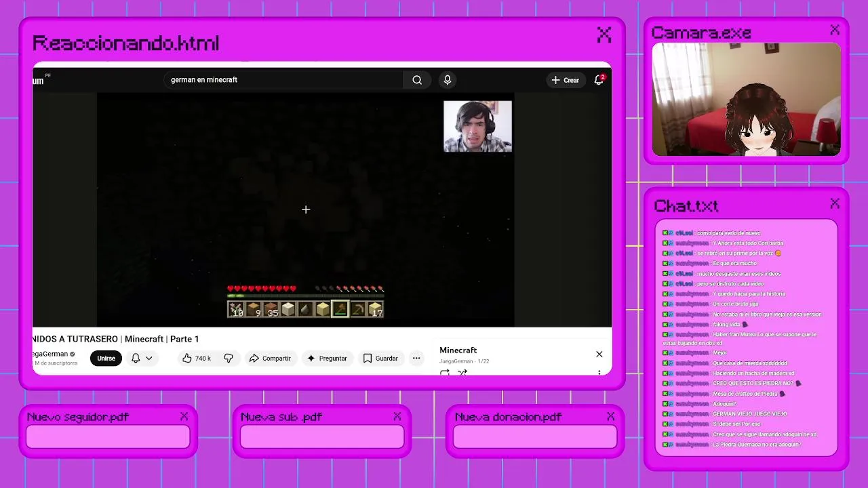Click the 'Camara.exe' window title
The image size is (868, 488).
[x=701, y=33]
